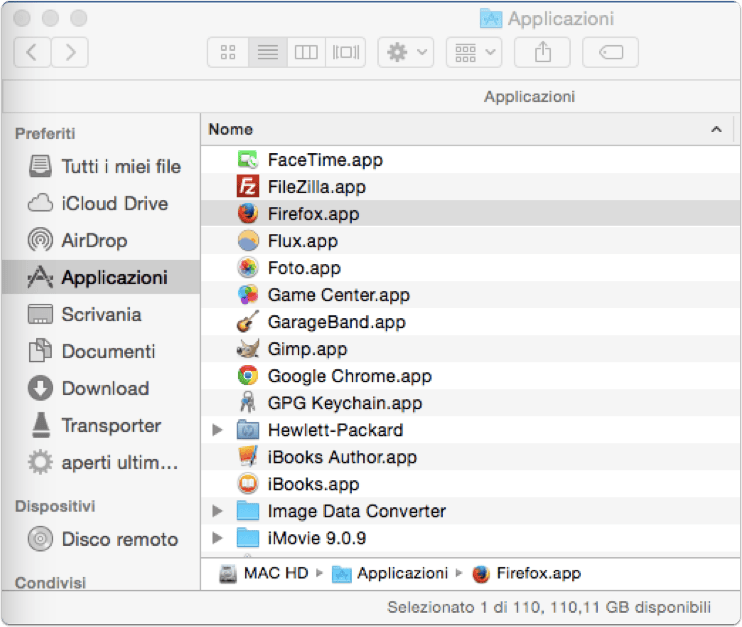Go back with the left arrow
Viewport: 742px width, 627px height.
click(32, 52)
